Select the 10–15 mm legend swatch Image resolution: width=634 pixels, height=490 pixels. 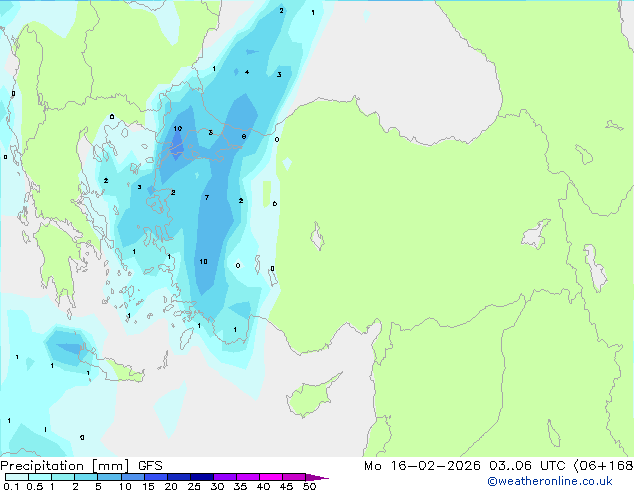pyautogui.click(x=132, y=477)
